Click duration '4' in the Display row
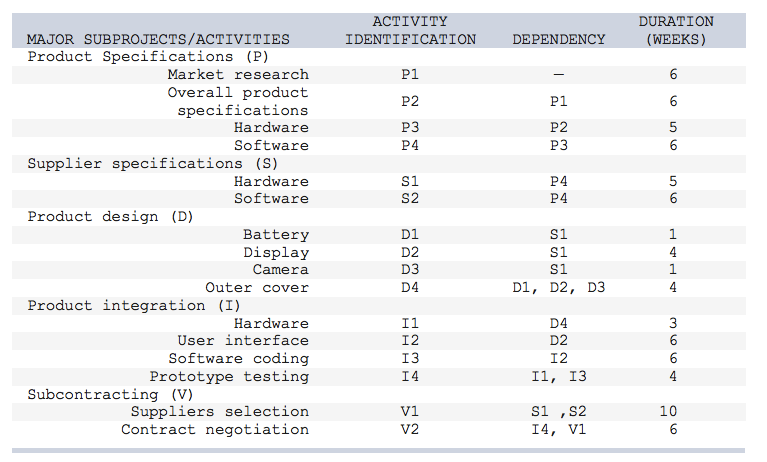This screenshot has width=767, height=462. tap(674, 253)
